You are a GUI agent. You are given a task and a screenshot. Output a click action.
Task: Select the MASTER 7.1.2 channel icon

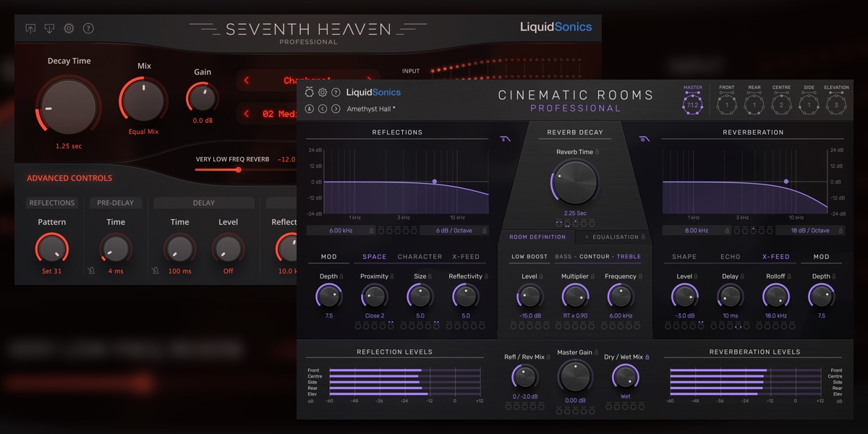[692, 103]
